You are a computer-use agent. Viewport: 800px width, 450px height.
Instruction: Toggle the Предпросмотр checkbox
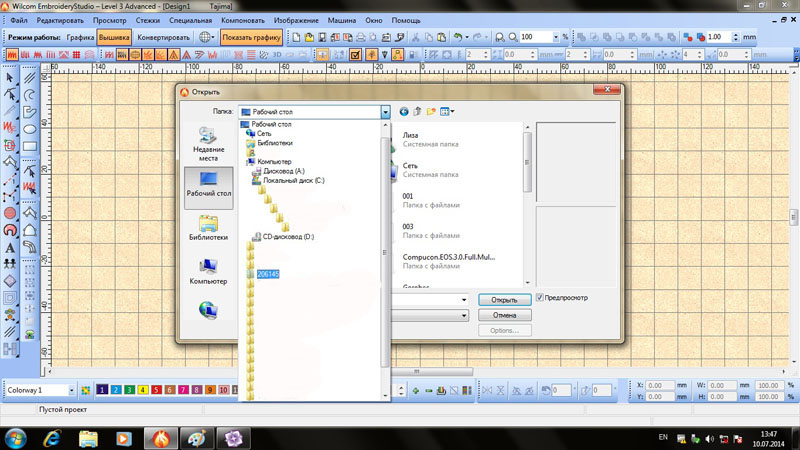[541, 298]
